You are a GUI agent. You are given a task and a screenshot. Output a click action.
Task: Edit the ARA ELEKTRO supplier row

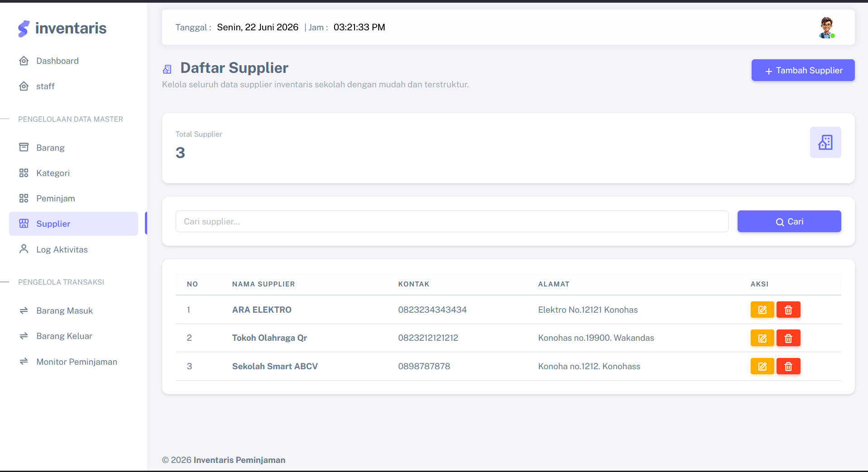point(762,310)
